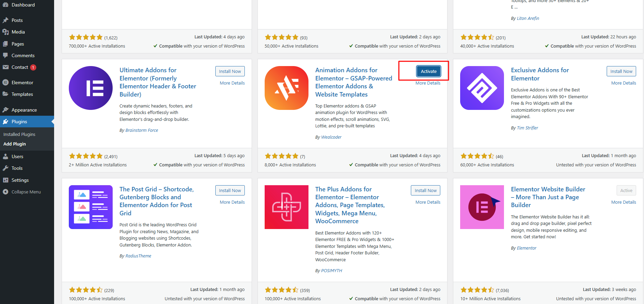The width and height of the screenshot is (644, 304).
Task: Click the Active button for Elementor Website Builder
Action: pos(626,190)
